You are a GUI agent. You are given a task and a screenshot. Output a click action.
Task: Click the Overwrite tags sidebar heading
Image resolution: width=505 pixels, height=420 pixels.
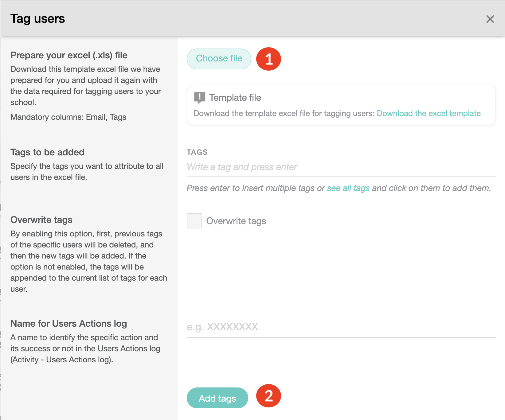pyautogui.click(x=41, y=220)
